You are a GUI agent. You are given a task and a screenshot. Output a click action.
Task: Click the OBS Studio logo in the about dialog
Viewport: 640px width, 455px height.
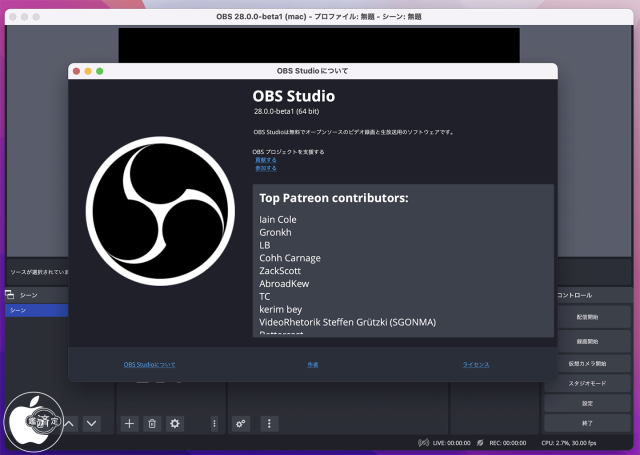160,211
